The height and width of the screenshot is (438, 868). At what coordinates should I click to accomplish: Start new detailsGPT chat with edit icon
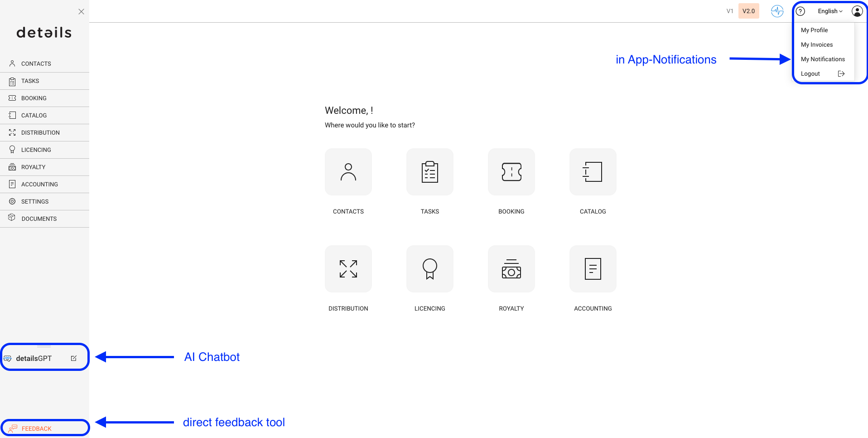pyautogui.click(x=74, y=358)
